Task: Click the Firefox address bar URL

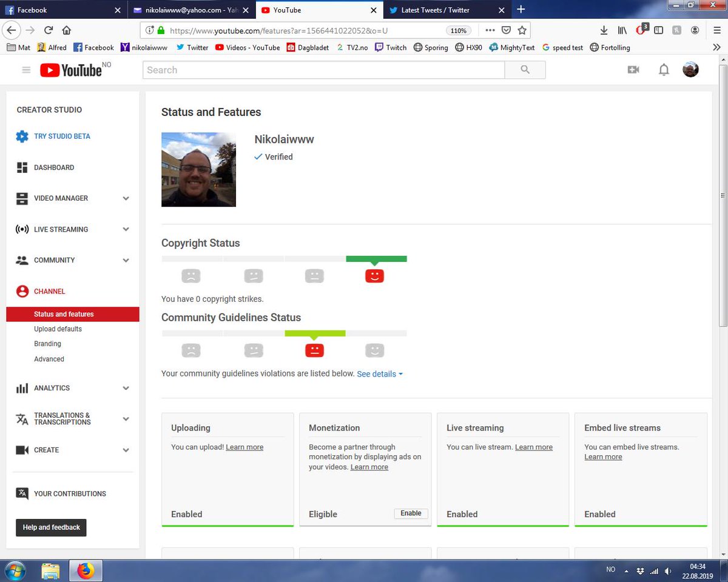Action: (279, 30)
